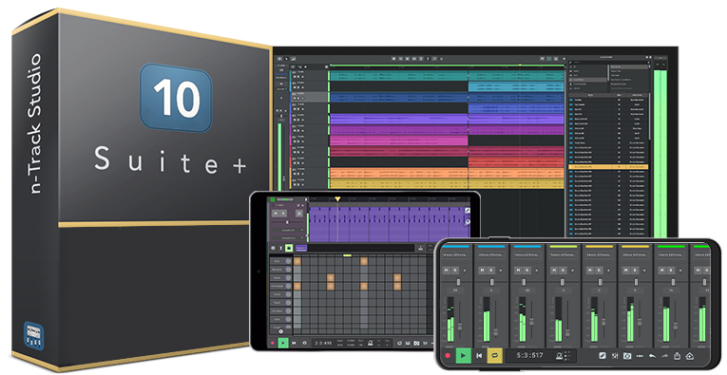The image size is (727, 375).
Task: Rewind to start on phone transport bar
Action: point(479,356)
